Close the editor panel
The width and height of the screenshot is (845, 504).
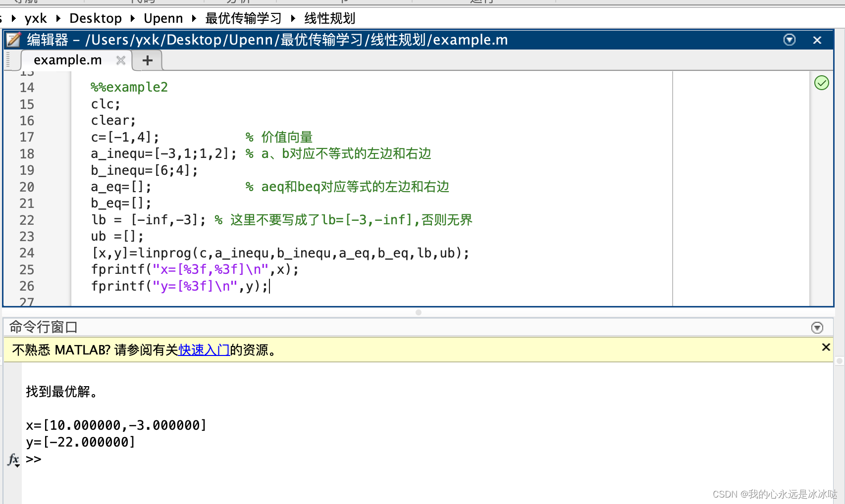pos(817,40)
